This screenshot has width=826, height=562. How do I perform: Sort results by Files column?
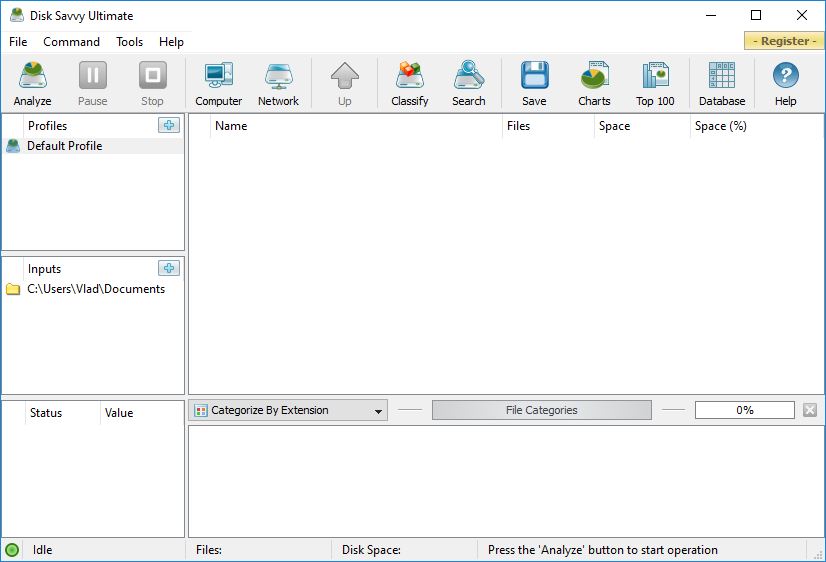point(548,126)
